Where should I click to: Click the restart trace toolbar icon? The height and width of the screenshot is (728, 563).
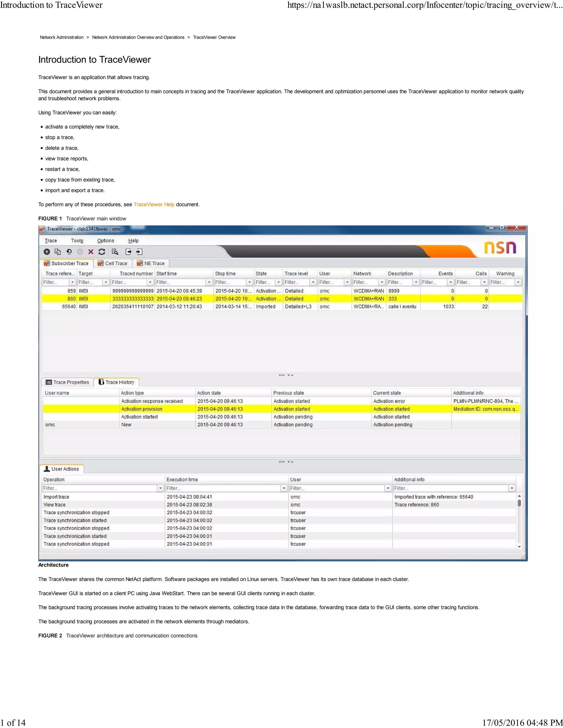click(x=69, y=252)
